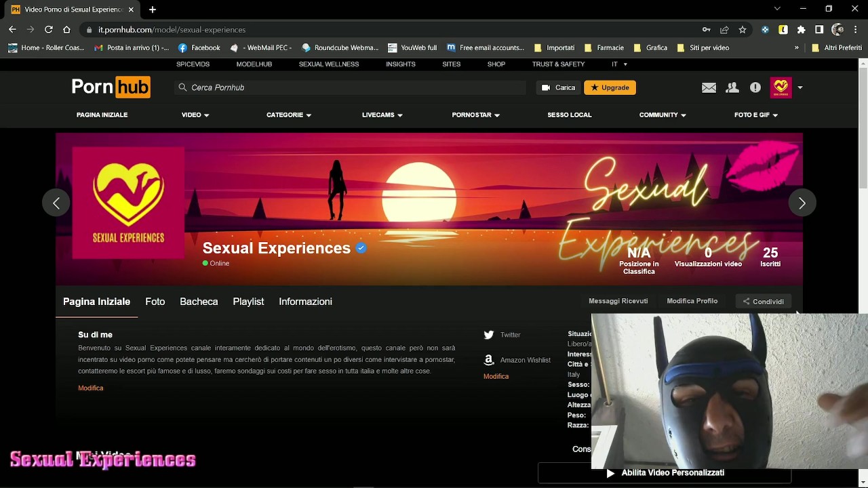Expand the user avatar account menu
This screenshot has width=868, height=488.
pos(800,87)
